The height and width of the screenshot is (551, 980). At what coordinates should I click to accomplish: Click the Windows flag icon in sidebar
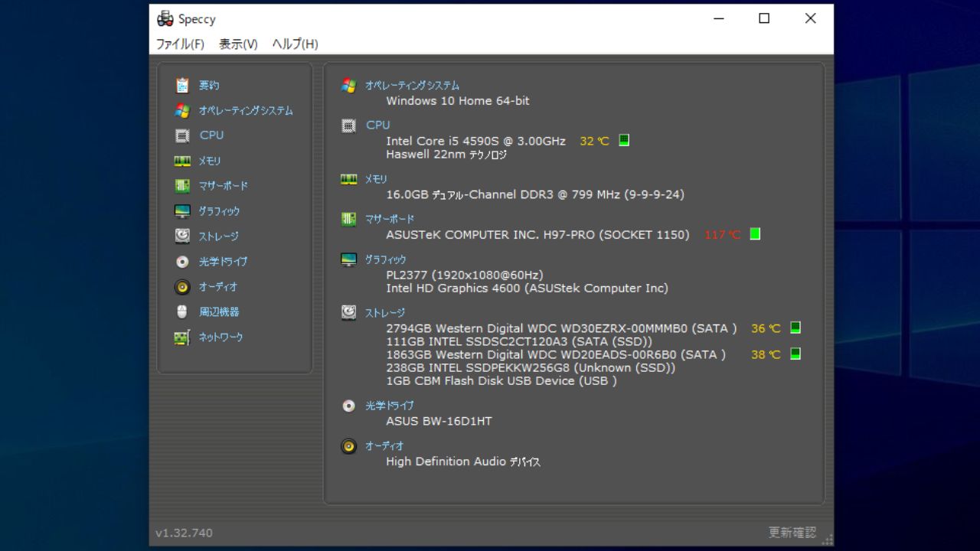click(x=182, y=110)
